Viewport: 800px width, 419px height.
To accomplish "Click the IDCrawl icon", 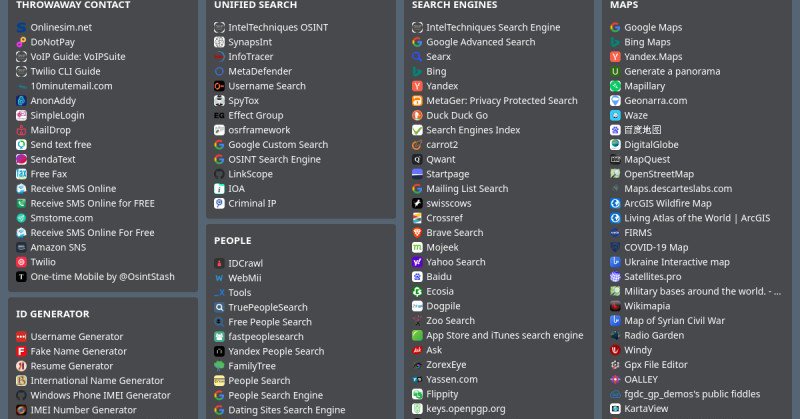I will [x=219, y=263].
